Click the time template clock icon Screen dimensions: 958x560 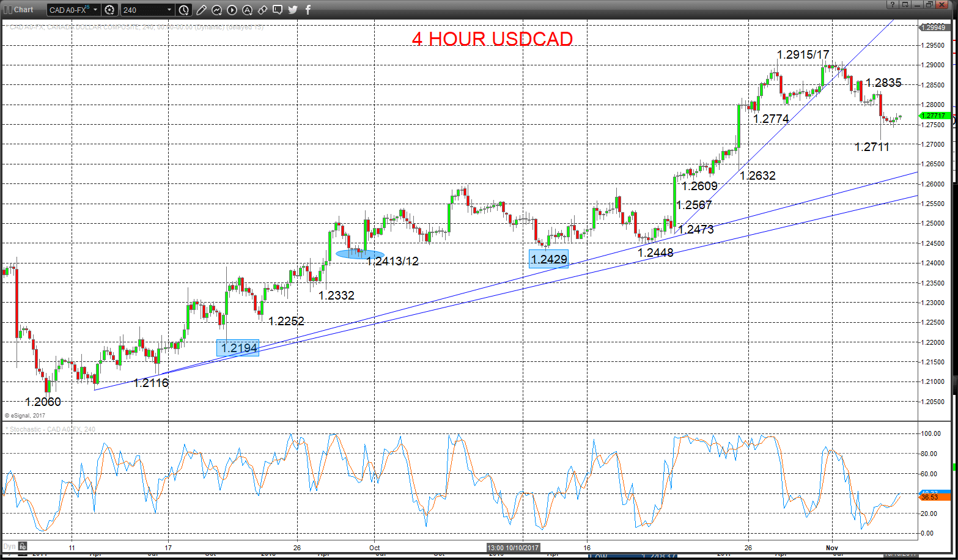184,10
